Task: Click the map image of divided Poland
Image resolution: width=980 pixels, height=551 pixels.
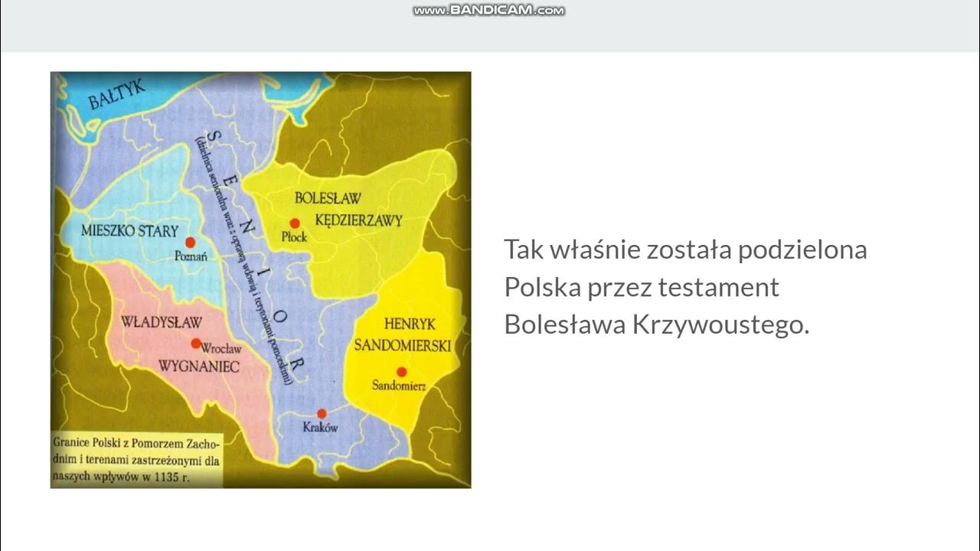Action: (260, 279)
